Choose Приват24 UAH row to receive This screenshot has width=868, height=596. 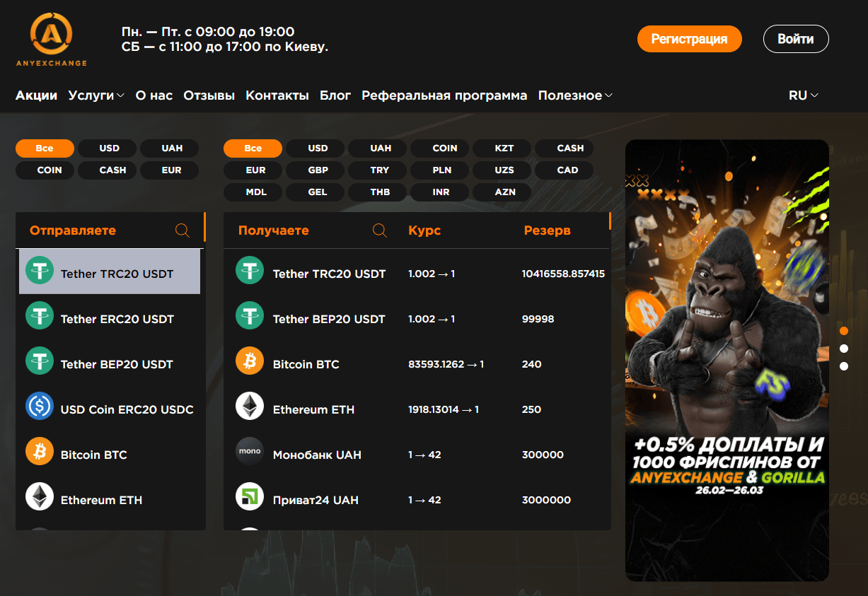pyautogui.click(x=417, y=499)
